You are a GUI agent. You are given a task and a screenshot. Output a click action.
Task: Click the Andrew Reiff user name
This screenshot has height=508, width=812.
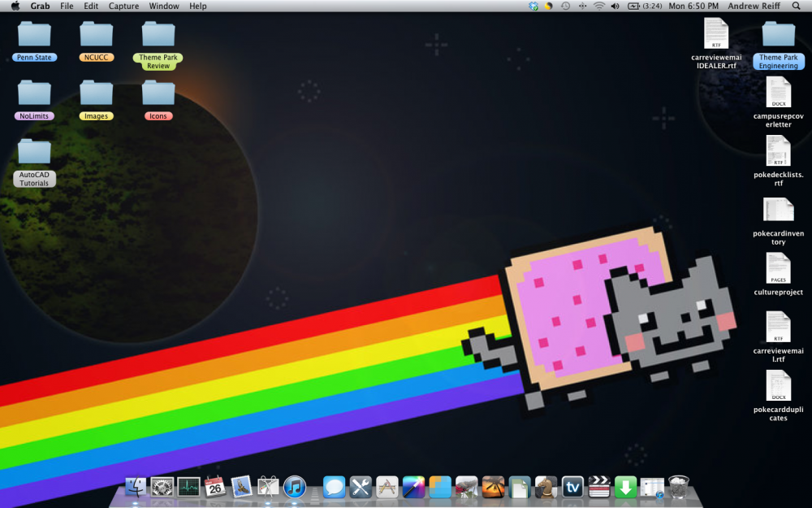pyautogui.click(x=756, y=6)
